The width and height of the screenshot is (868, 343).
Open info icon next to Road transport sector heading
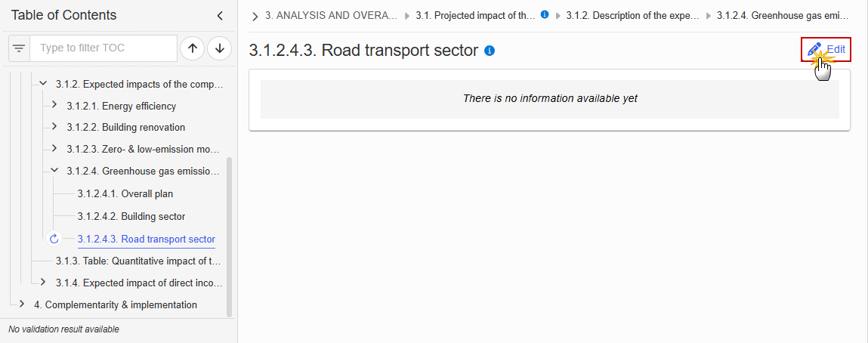(490, 51)
